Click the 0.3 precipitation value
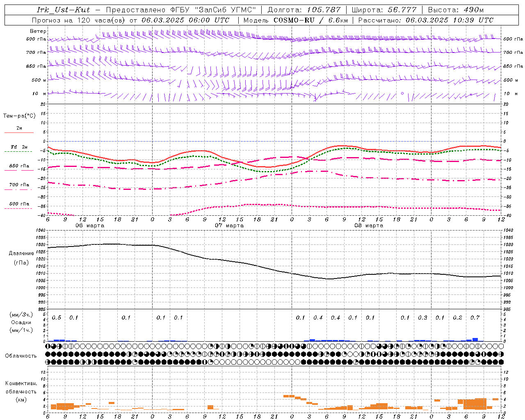Image resolution: width=525 pixels, height=420 pixels. pos(422,318)
